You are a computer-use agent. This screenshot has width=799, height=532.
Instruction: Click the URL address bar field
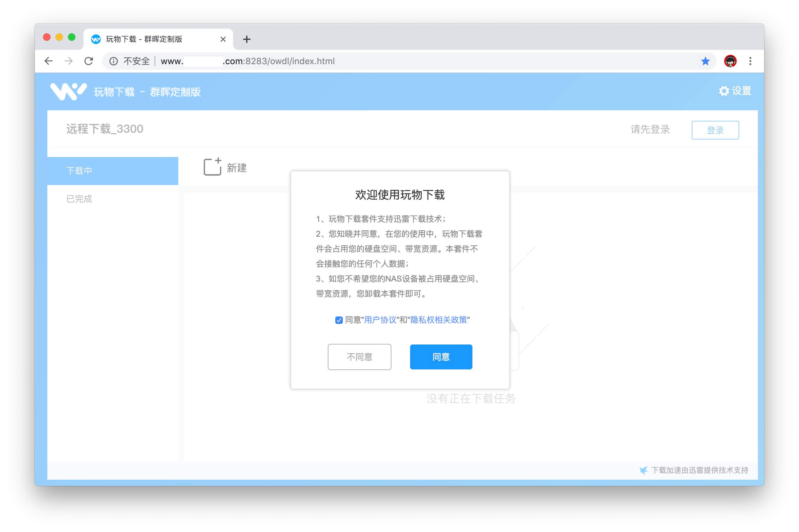point(407,61)
